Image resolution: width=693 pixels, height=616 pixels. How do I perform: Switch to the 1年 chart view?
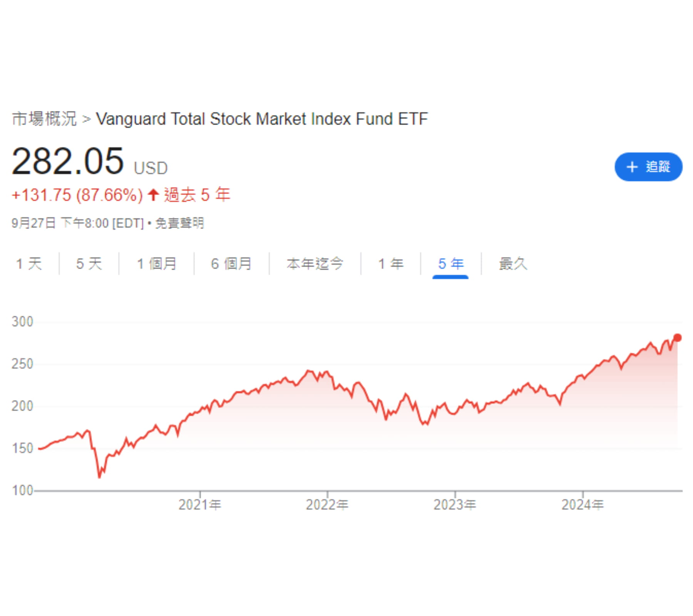[391, 264]
